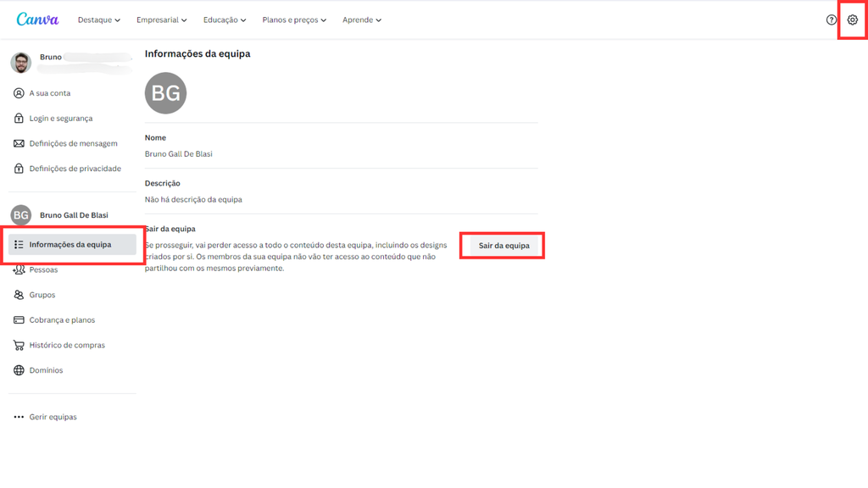Open A sua conta person icon
This screenshot has width=868, height=488.
click(19, 93)
